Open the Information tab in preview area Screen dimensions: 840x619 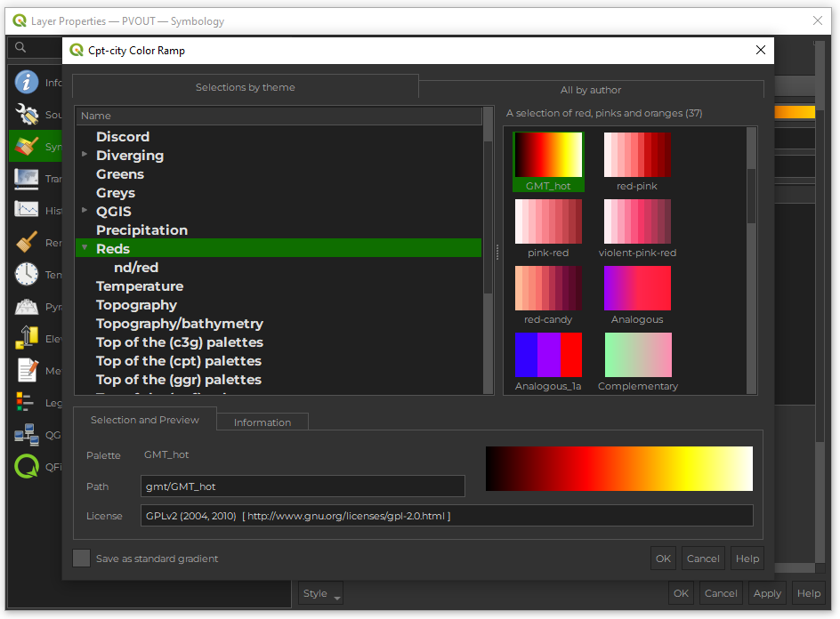[x=262, y=422]
